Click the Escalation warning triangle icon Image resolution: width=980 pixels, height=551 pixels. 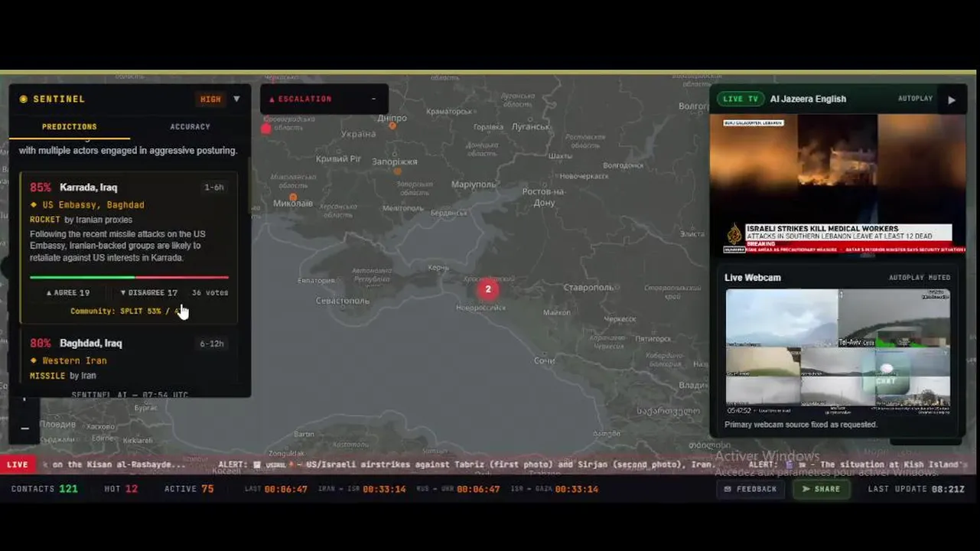click(x=272, y=99)
